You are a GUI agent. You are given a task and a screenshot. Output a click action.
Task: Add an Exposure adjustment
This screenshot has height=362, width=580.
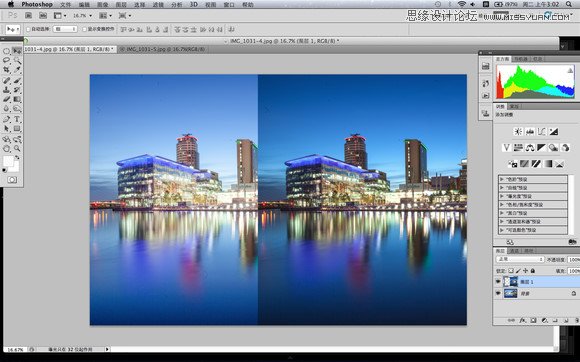pyautogui.click(x=553, y=132)
